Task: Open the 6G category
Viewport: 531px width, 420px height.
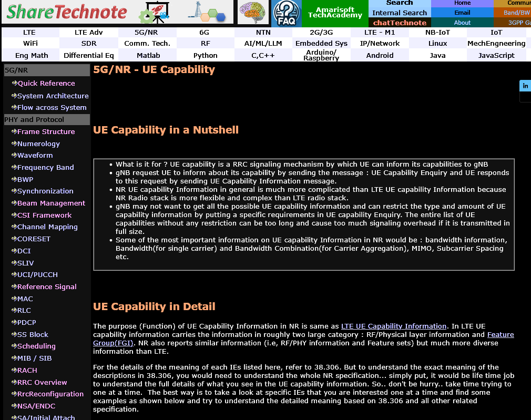Action: click(204, 32)
